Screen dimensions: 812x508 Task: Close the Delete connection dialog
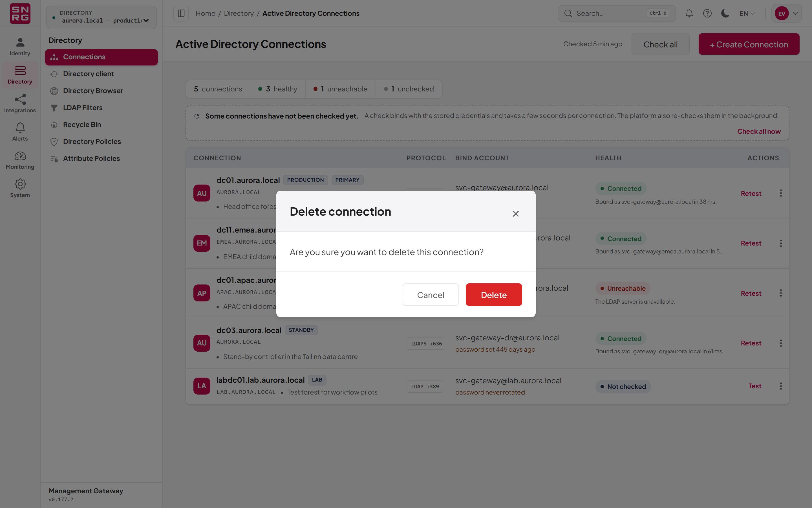pos(516,214)
